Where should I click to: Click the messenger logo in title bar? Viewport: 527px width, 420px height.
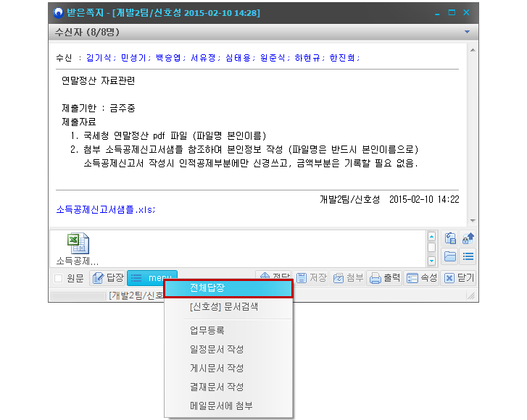click(59, 13)
